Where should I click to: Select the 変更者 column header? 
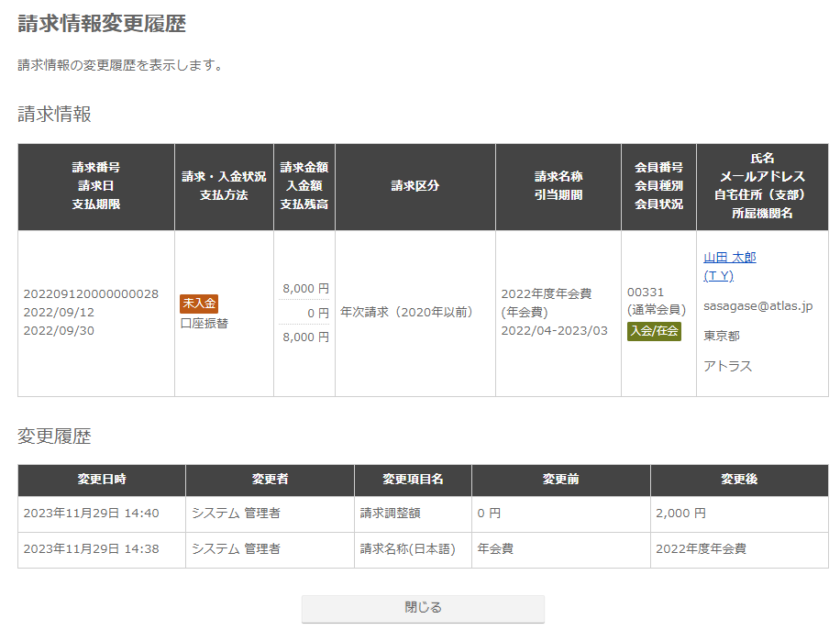click(270, 480)
